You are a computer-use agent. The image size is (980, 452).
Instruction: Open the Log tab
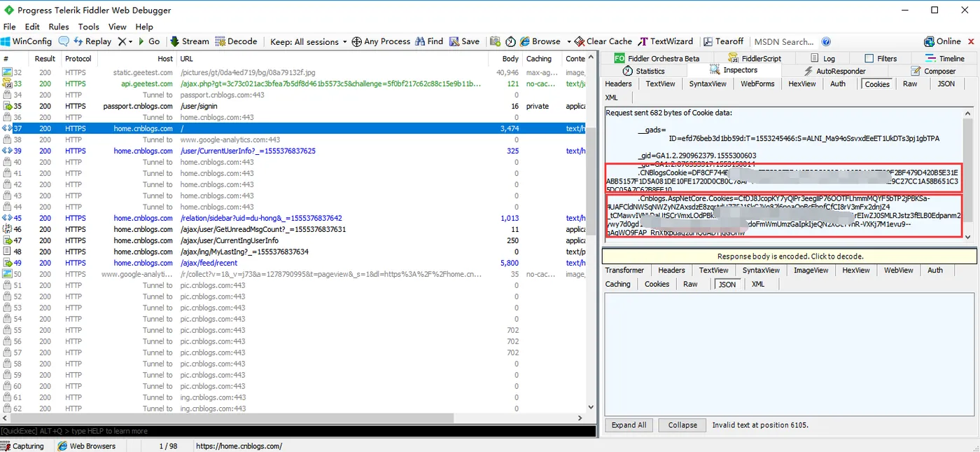[x=822, y=58]
